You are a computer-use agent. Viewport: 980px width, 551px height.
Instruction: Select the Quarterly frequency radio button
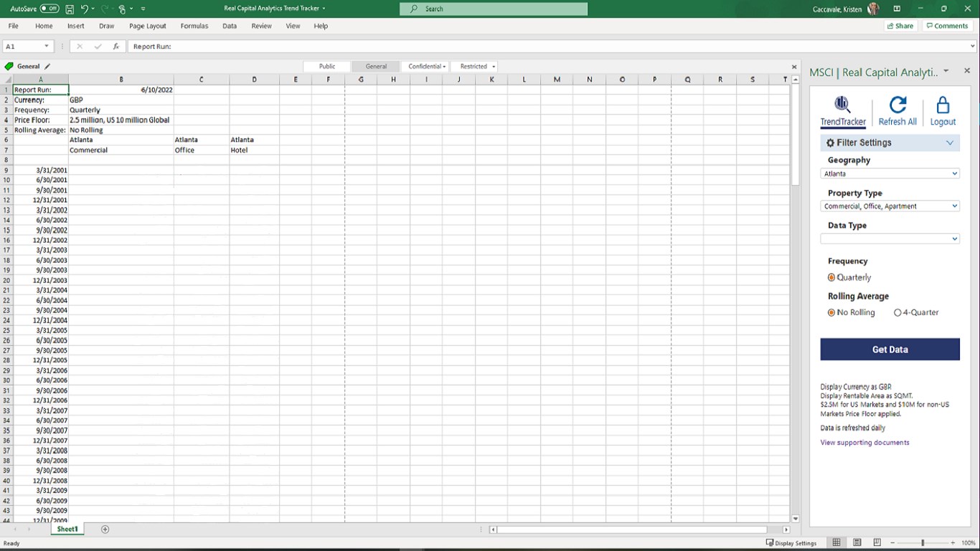[831, 277]
